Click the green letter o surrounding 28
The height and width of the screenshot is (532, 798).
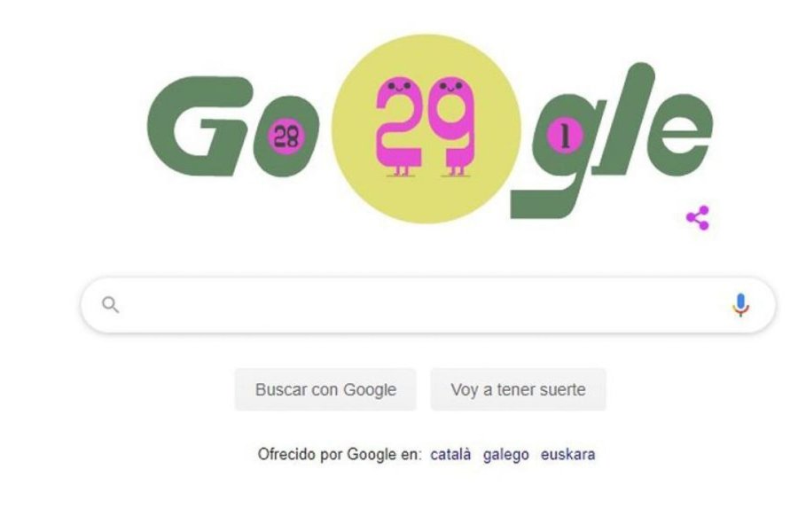point(286,137)
